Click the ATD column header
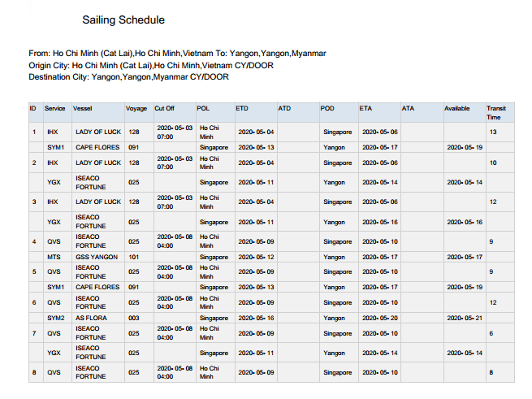This screenshot has width=532, height=399. [284, 108]
